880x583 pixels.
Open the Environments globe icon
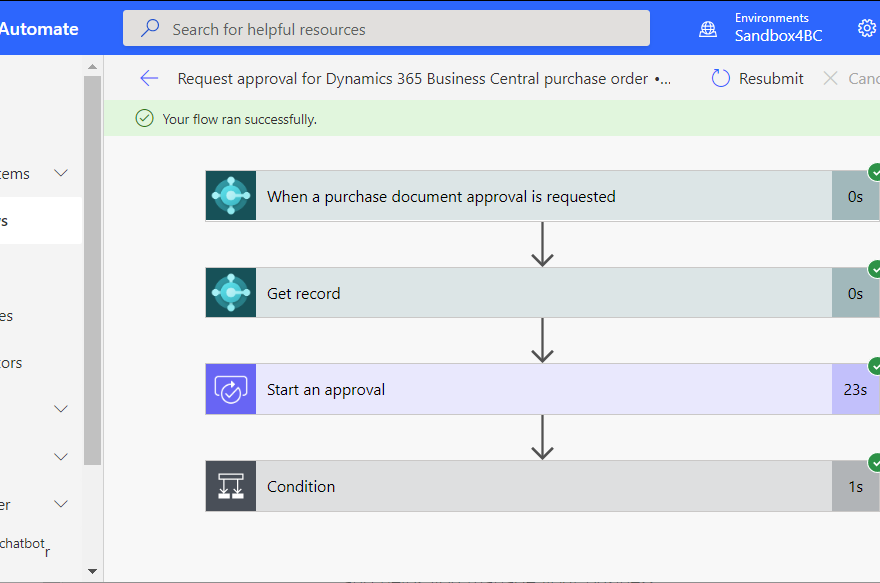pyautogui.click(x=708, y=29)
